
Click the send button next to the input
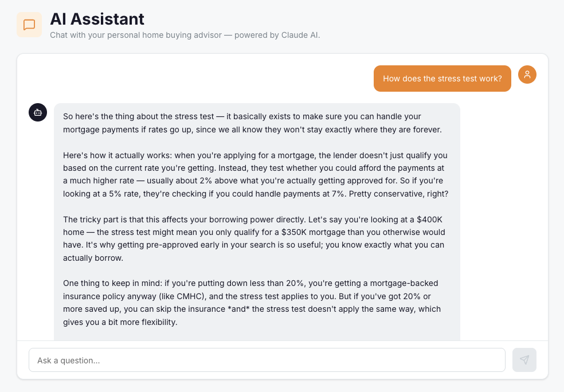pos(524,360)
